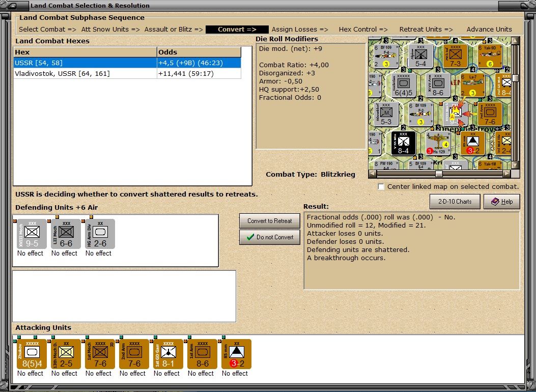
Task: Enable Center linked map on selected combat
Action: (381, 187)
